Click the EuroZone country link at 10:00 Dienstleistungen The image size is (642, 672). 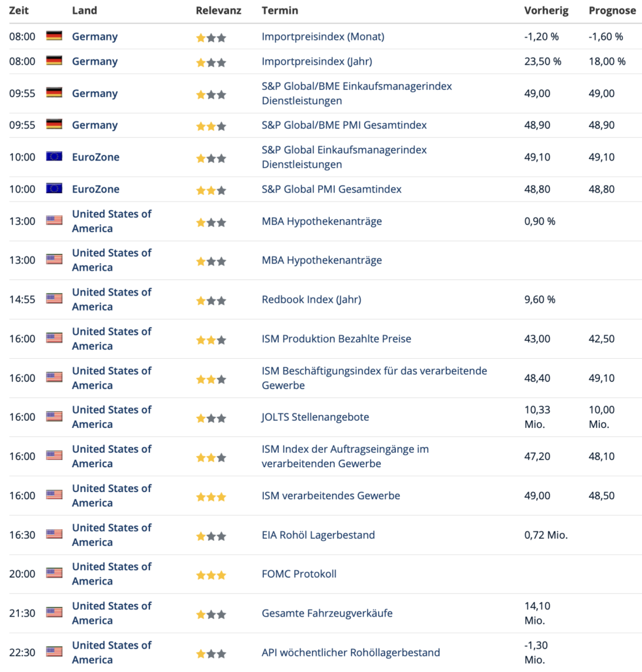click(95, 157)
